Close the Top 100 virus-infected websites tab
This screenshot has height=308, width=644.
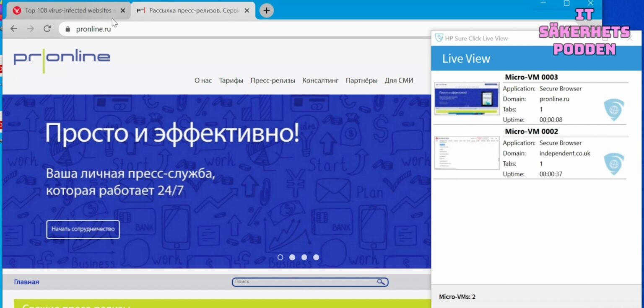(123, 10)
